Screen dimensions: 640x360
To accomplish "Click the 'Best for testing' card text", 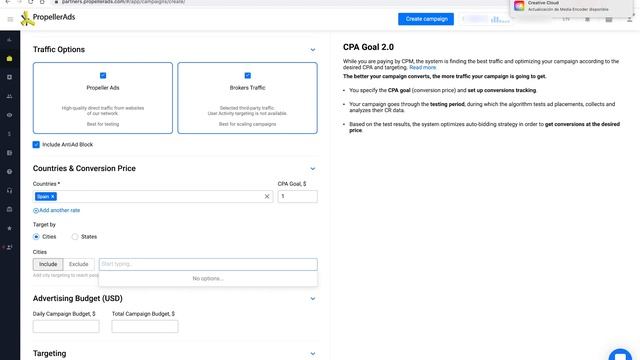I will [x=103, y=124].
